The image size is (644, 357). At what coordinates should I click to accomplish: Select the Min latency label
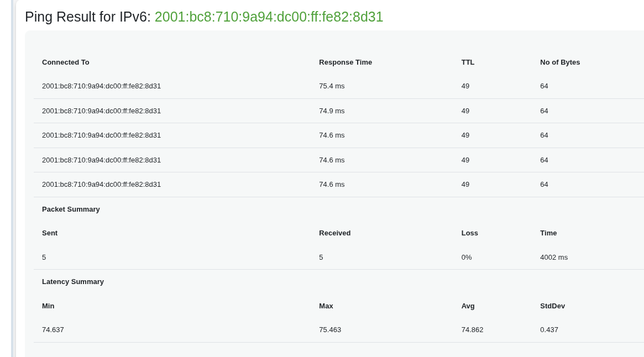tap(48, 306)
